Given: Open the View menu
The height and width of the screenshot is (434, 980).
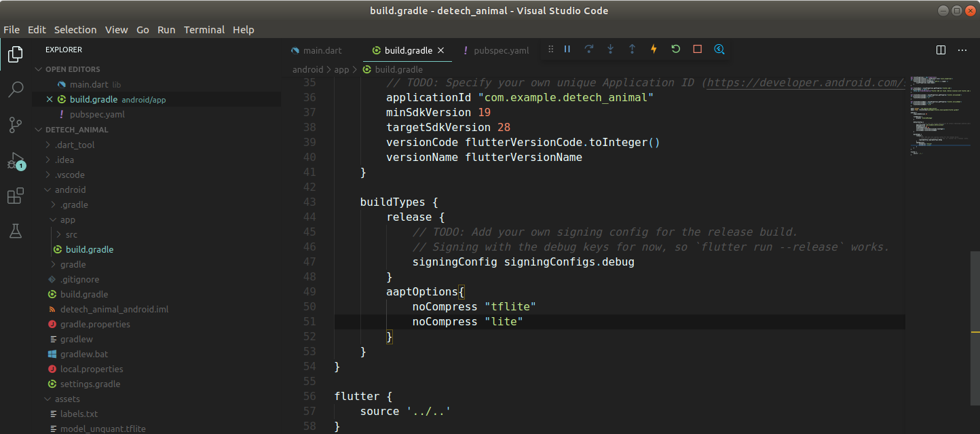Looking at the screenshot, I should [117, 30].
